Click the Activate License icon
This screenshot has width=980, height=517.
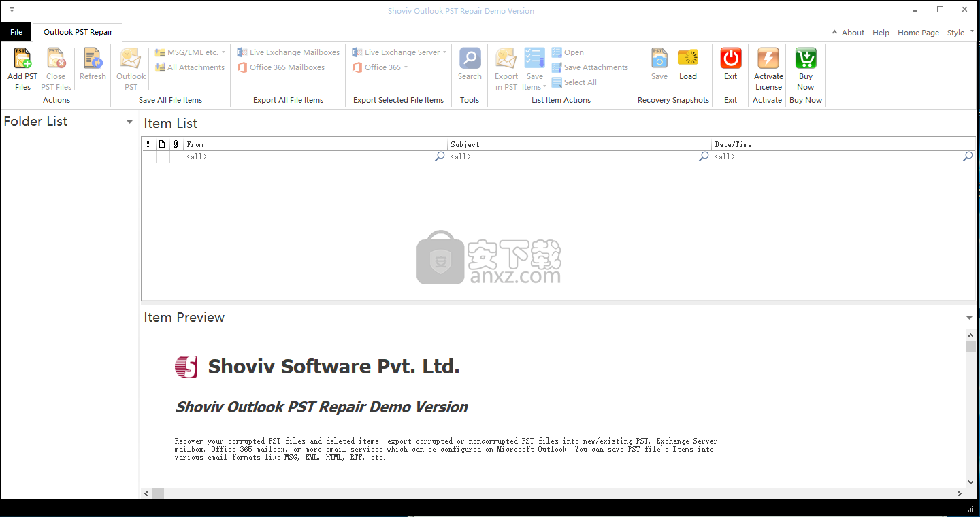point(768,59)
